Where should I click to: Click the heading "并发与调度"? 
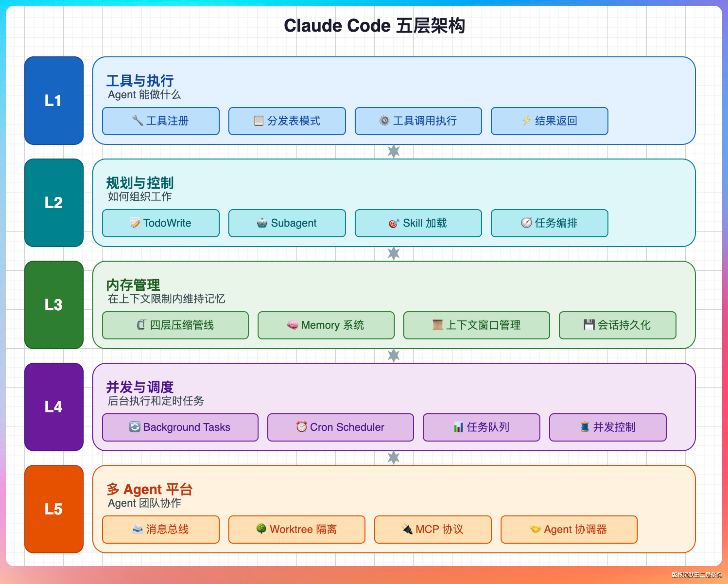point(140,387)
